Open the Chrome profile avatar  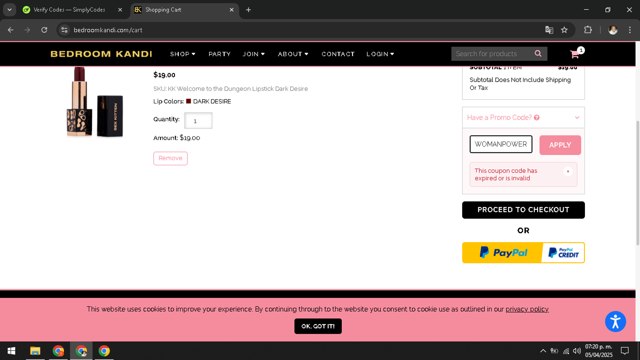[613, 30]
